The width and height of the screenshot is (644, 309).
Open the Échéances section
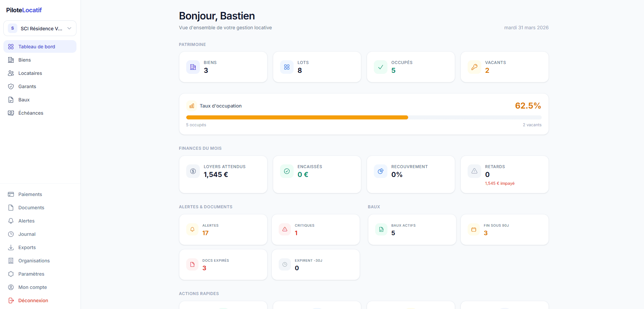coord(31,113)
